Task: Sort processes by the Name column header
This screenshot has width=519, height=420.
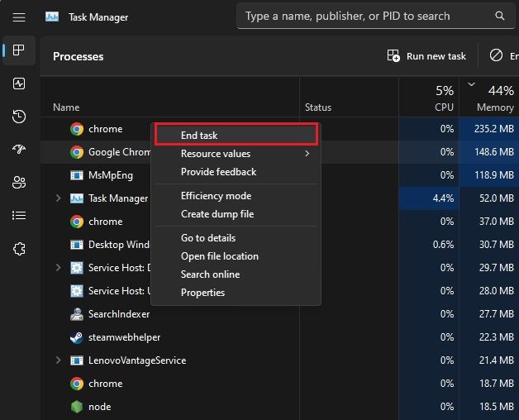Action: [66, 107]
